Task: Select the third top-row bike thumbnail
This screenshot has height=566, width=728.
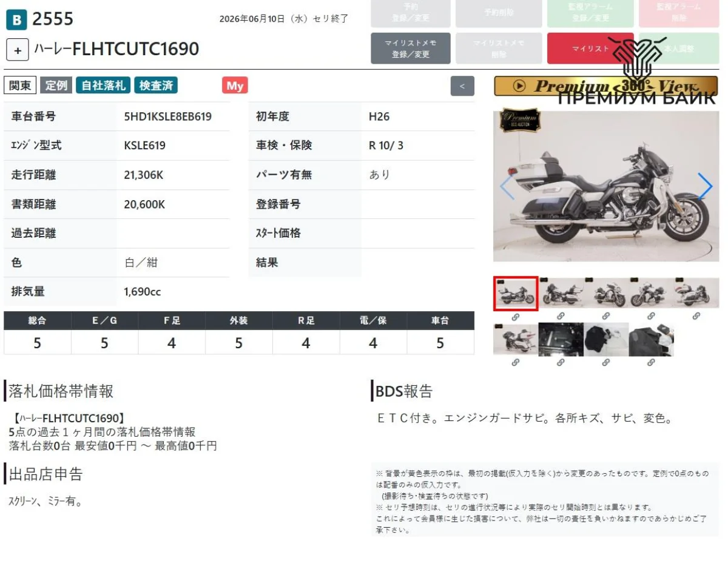Action: [x=606, y=294]
